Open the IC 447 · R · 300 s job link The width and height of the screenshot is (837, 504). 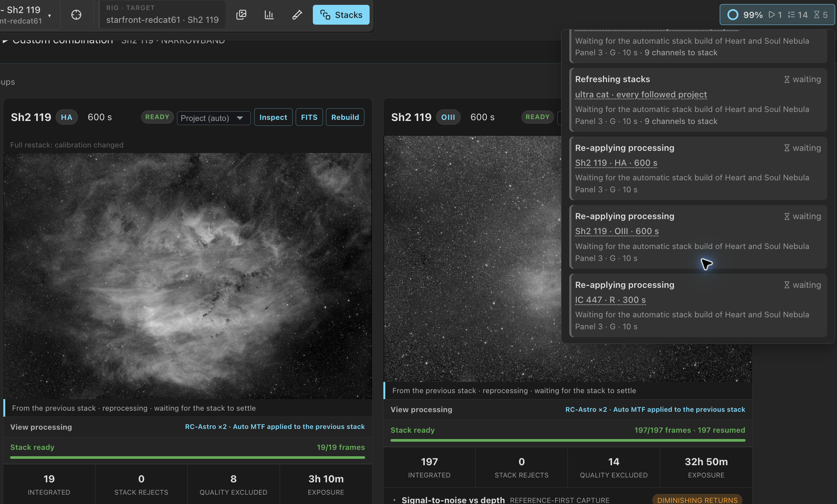point(610,300)
